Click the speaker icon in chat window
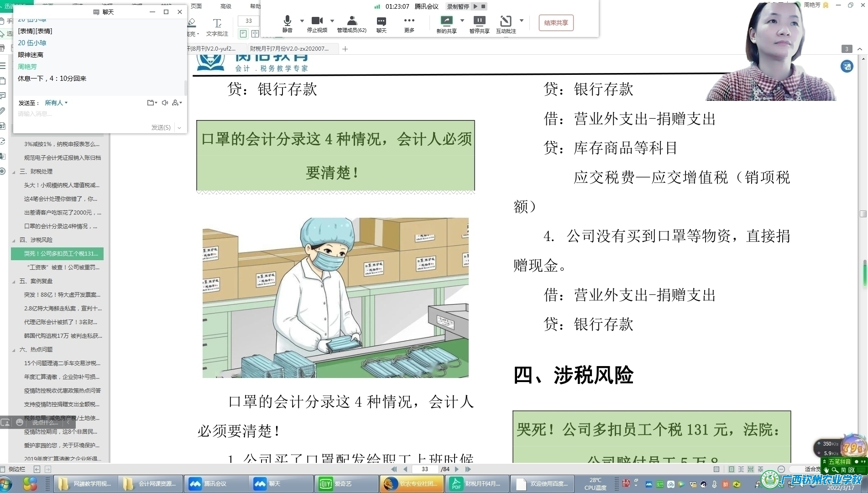Image resolution: width=868 pixels, height=493 pixels. click(165, 103)
